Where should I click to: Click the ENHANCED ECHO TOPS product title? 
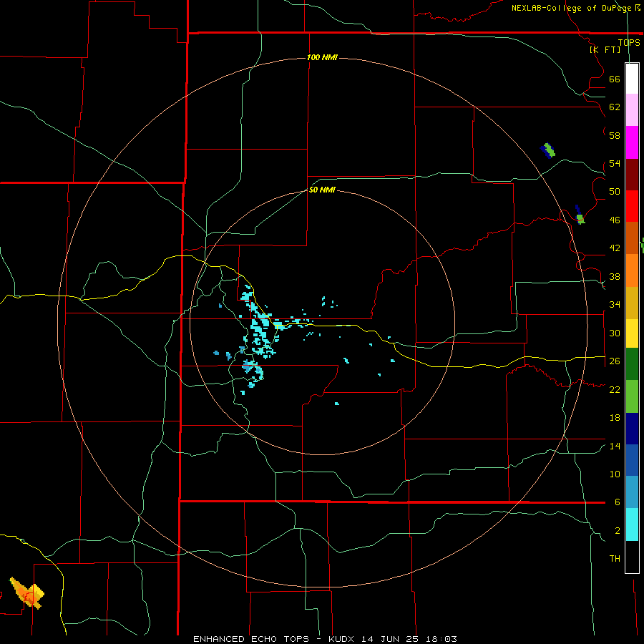pos(250,639)
